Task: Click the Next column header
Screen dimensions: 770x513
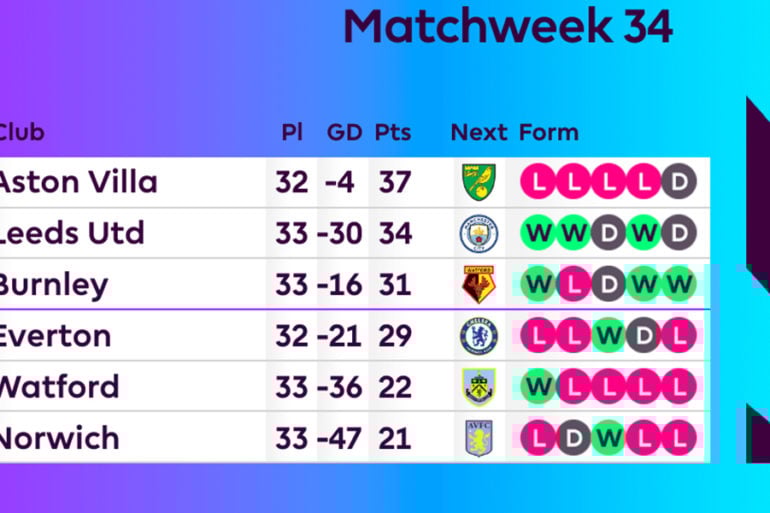Action: [479, 133]
